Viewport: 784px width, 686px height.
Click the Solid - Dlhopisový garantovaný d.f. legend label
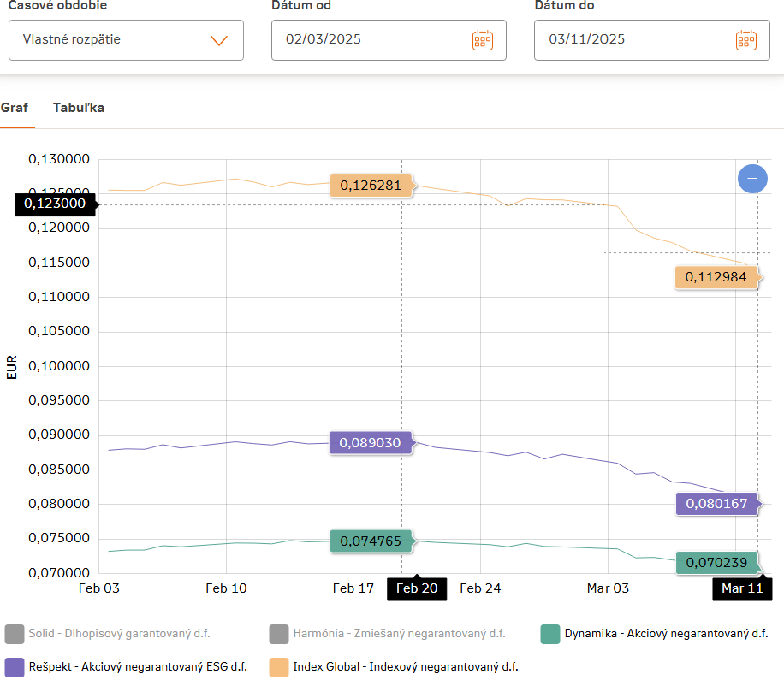click(119, 634)
